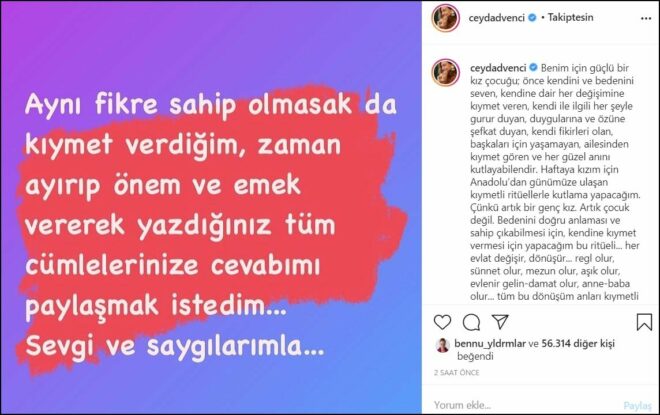Click the post image with pink text
Viewport: 660px width, 415px height.
(x=211, y=208)
